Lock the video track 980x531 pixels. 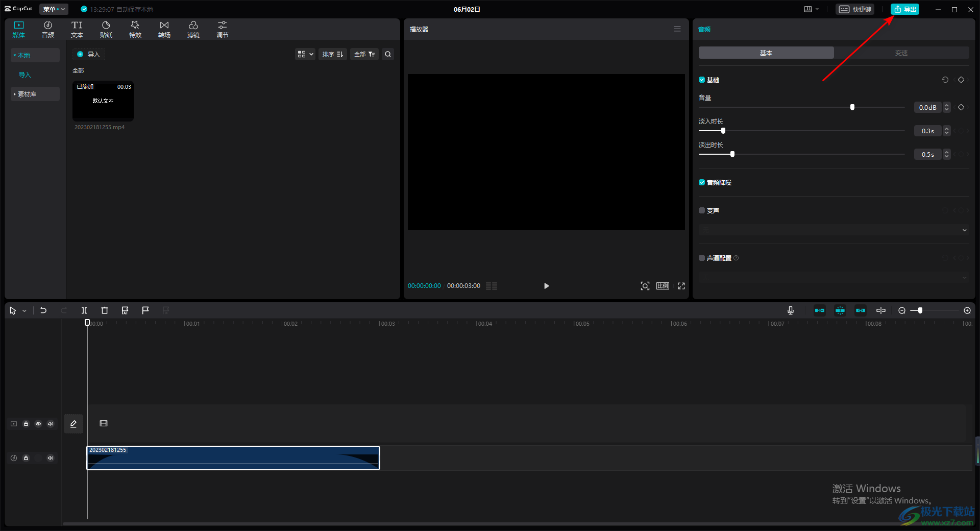(26, 424)
